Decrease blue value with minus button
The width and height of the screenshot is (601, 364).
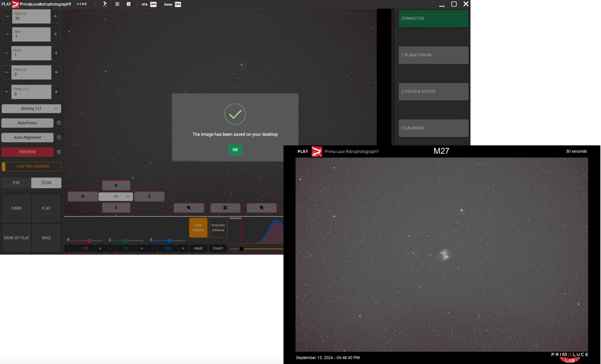(152, 249)
